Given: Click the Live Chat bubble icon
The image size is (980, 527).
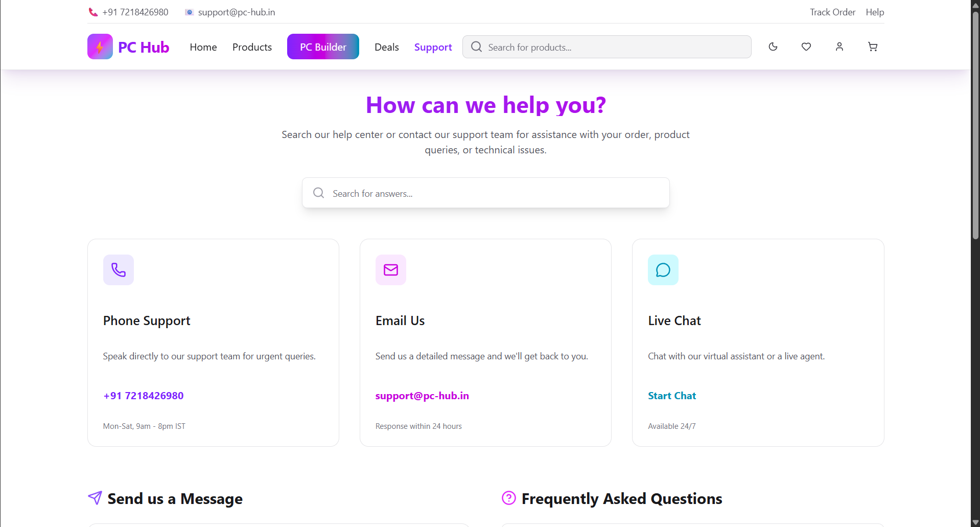Looking at the screenshot, I should coord(663,270).
